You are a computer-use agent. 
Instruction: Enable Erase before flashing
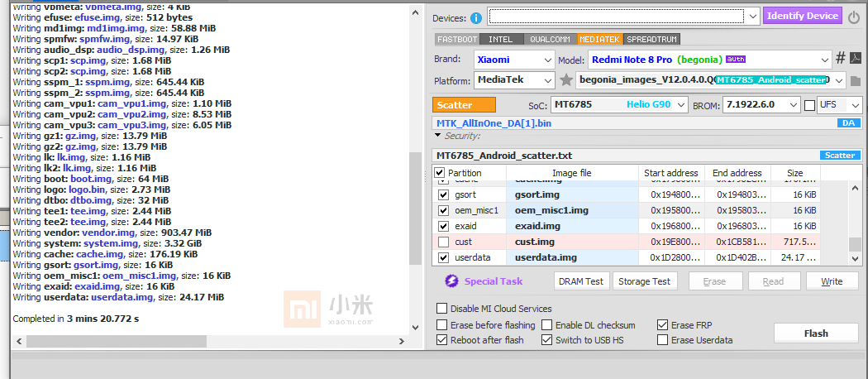click(x=441, y=324)
